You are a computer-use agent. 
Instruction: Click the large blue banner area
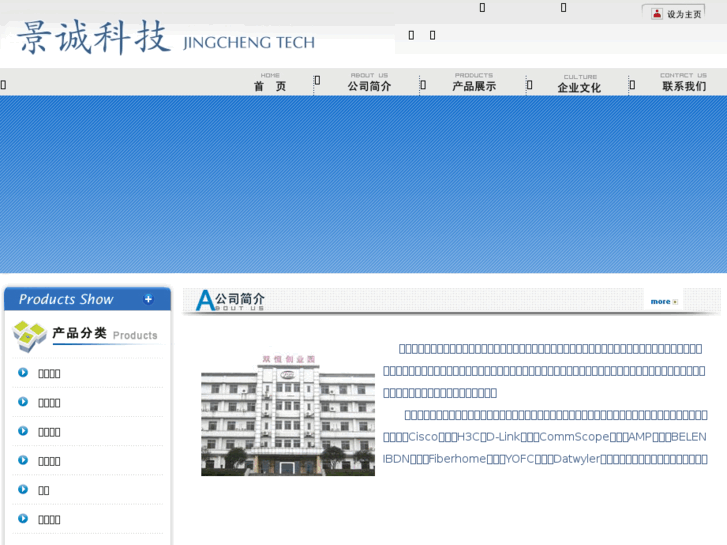pos(363,184)
